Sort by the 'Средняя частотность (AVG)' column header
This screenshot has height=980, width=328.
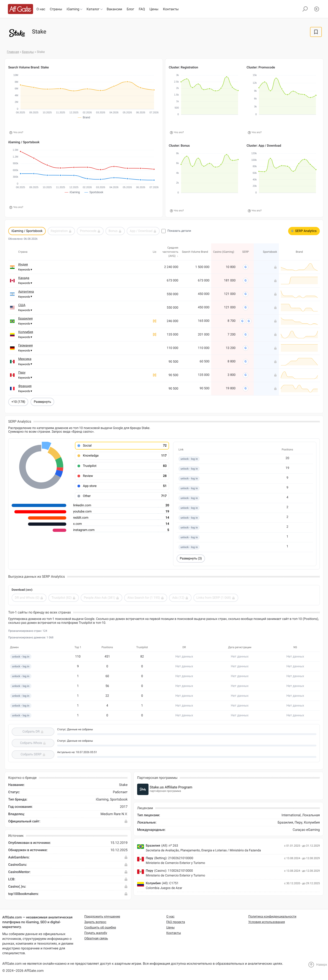[x=170, y=252]
